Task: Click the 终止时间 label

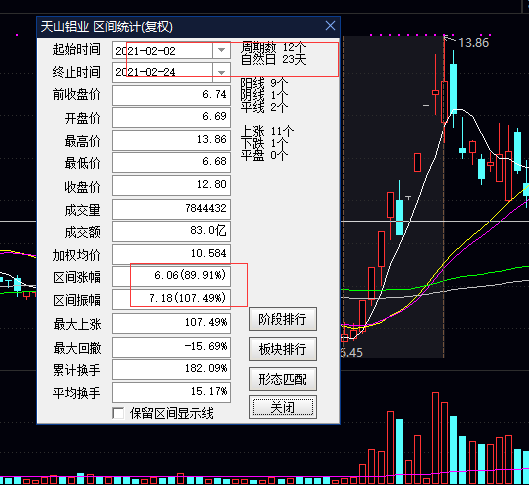Action: pos(77,73)
